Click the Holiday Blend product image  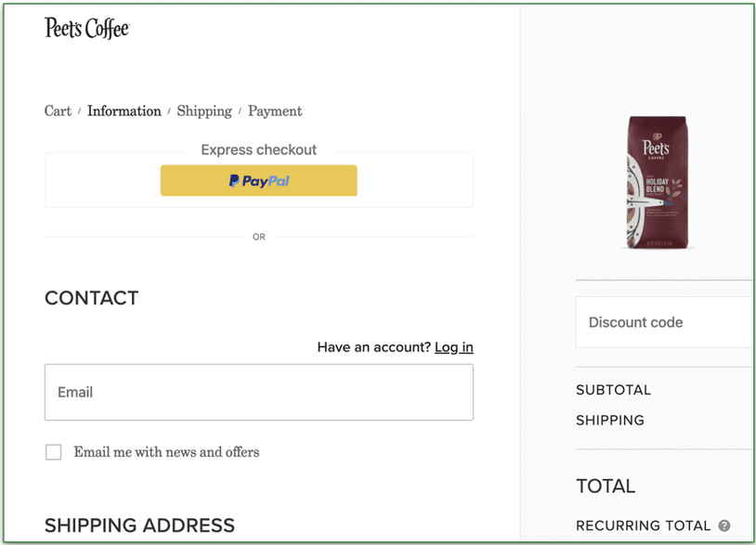click(x=657, y=182)
